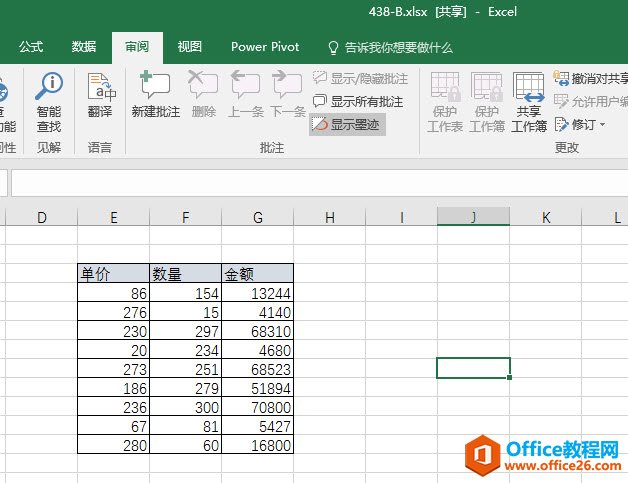Open the Power Pivot tab

(263, 47)
